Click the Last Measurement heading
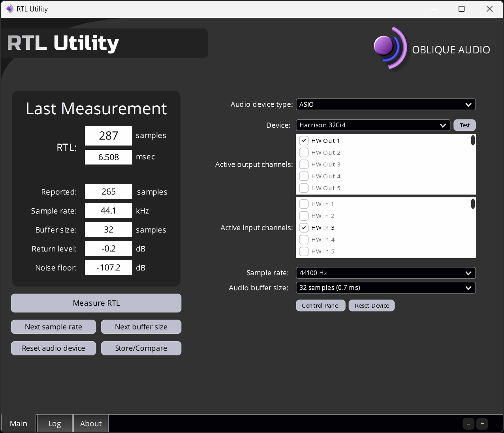The image size is (504, 433). click(x=96, y=108)
